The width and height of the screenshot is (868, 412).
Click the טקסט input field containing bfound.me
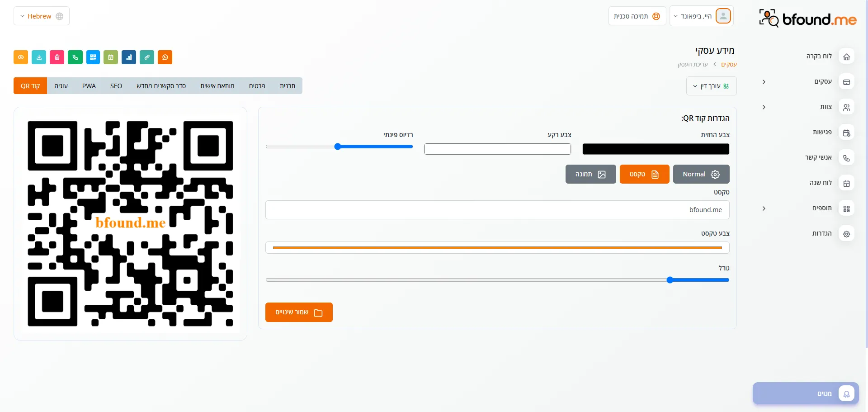(x=497, y=210)
